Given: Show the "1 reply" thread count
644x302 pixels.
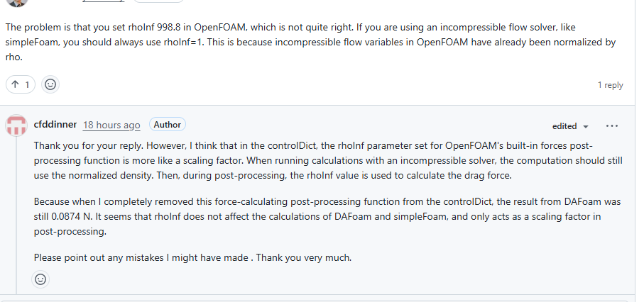Looking at the screenshot, I should [x=610, y=85].
